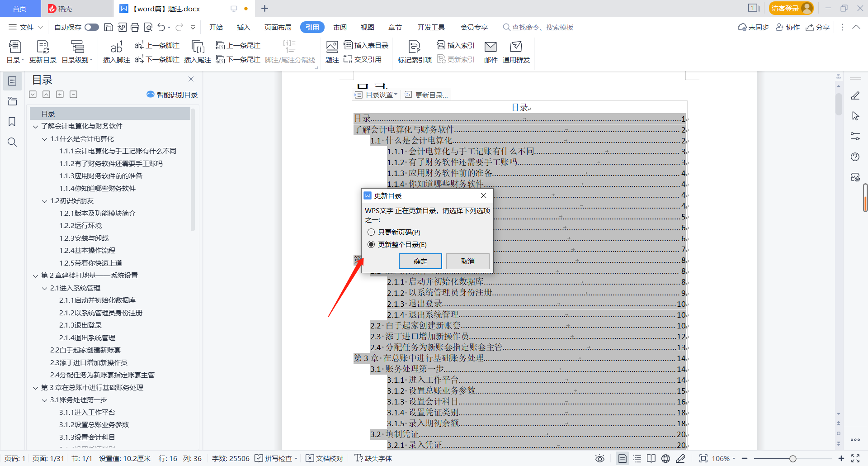Collapse the 了解会计电算化与财务软件 tree node
Image resolution: width=868 pixels, height=466 pixels.
(35, 126)
